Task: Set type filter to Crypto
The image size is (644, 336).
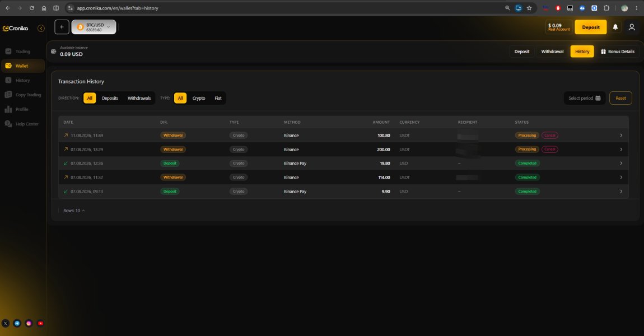Action: pyautogui.click(x=199, y=98)
